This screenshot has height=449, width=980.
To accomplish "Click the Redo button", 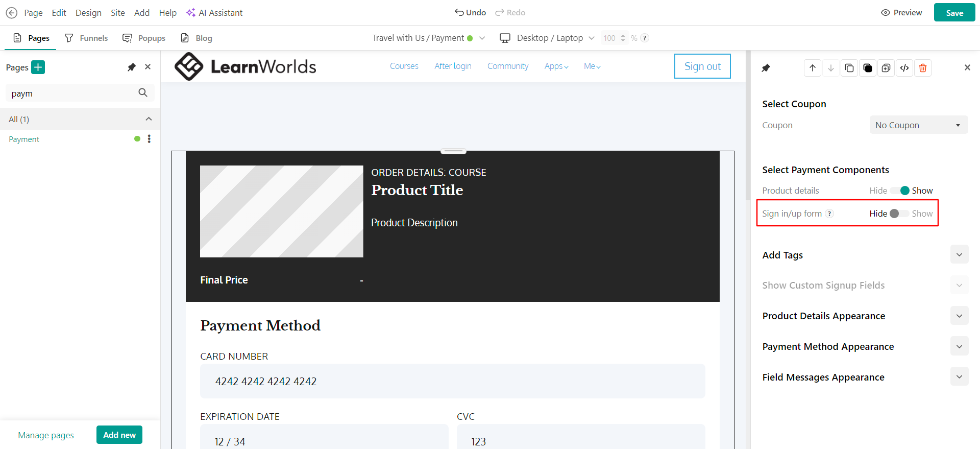I will click(510, 12).
